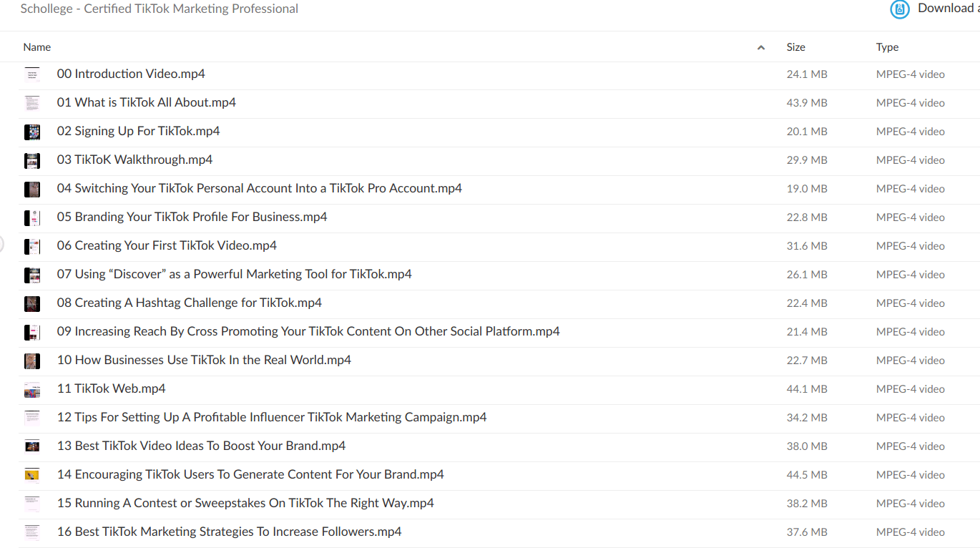Select the row for 10 How Businesses Use TikTok
Screen dimensions: 980x548
(x=204, y=360)
